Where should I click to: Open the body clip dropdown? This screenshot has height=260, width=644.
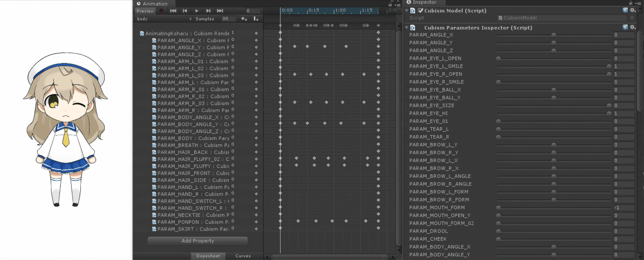point(164,19)
